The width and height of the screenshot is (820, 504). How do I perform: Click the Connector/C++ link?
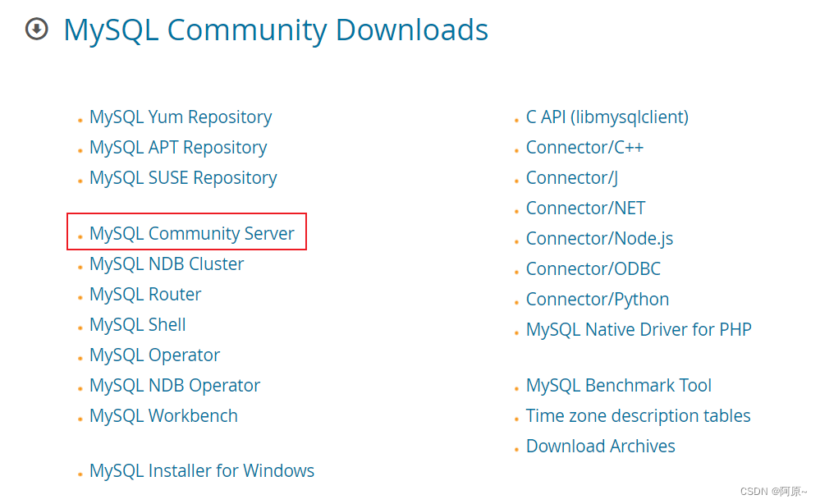pos(584,147)
